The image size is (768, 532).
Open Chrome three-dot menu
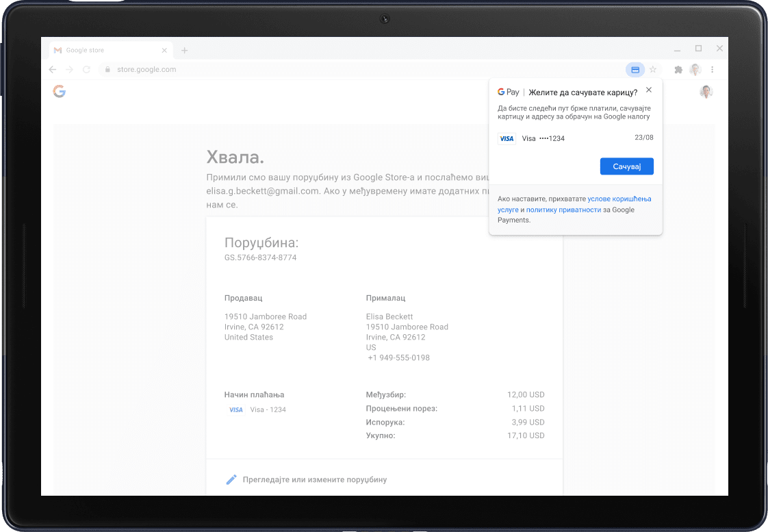pos(712,70)
